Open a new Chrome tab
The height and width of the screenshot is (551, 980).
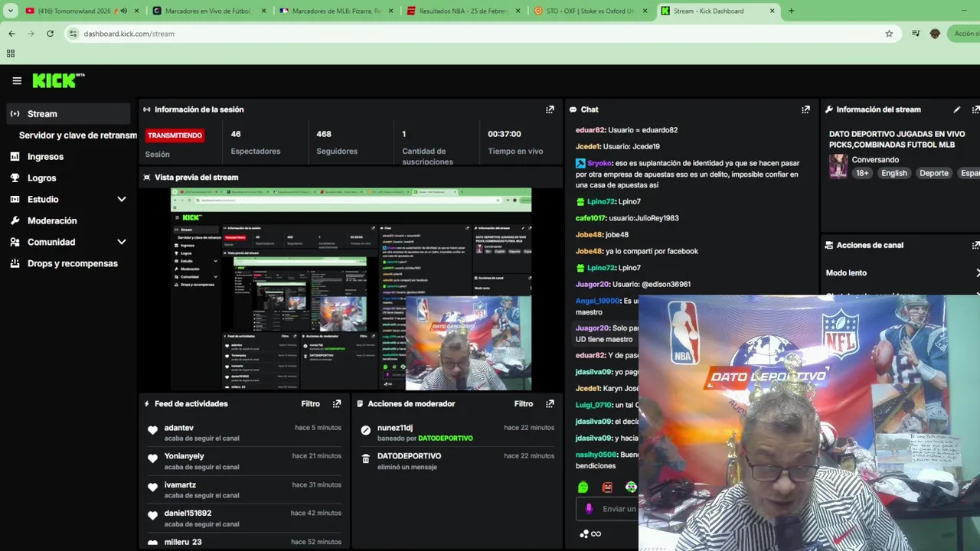click(791, 11)
